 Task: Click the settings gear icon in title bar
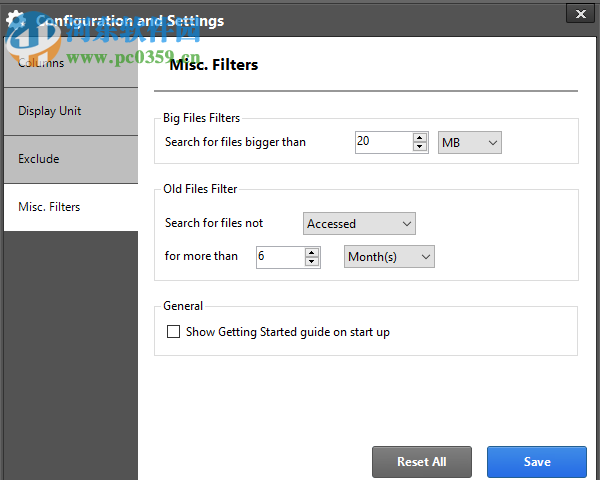click(16, 19)
